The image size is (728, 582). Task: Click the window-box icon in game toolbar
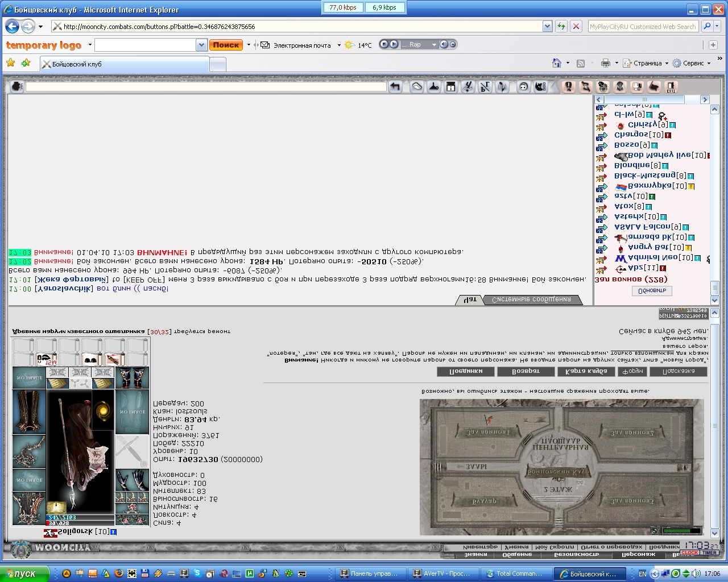coord(451,86)
